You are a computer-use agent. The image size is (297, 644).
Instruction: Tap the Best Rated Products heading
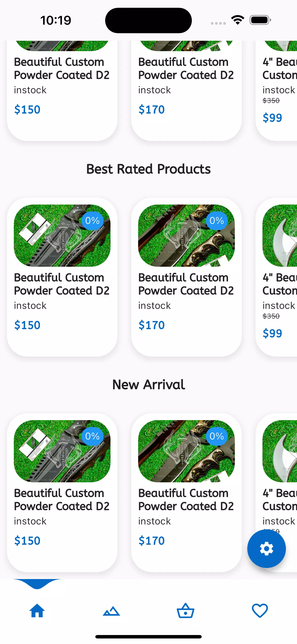(148, 169)
